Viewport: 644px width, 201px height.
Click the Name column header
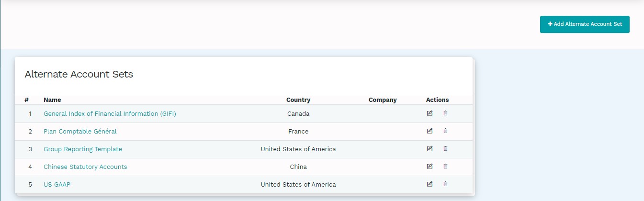coord(52,100)
